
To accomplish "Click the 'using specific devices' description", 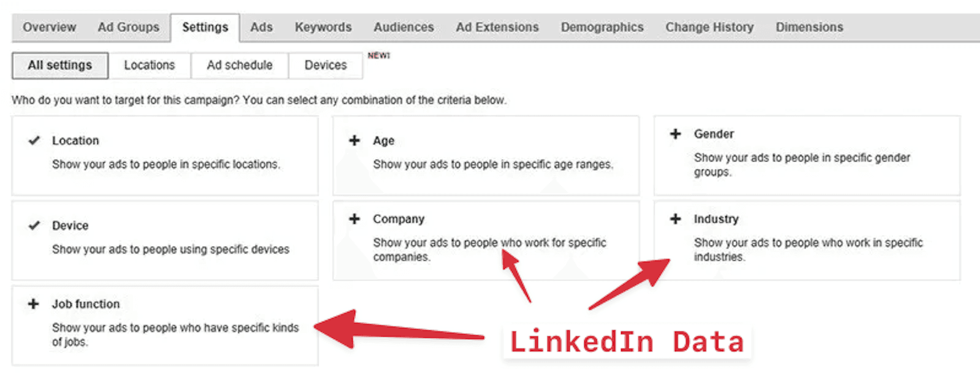I will click(x=170, y=250).
